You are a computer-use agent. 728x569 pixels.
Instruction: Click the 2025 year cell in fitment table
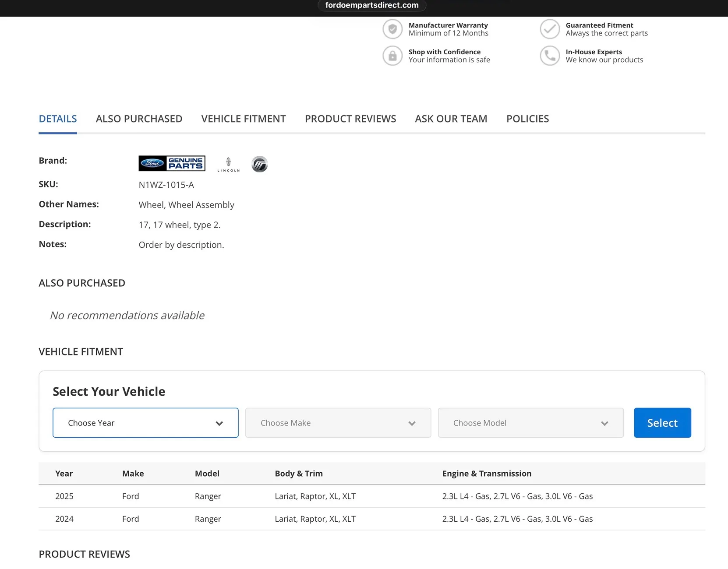[64, 496]
